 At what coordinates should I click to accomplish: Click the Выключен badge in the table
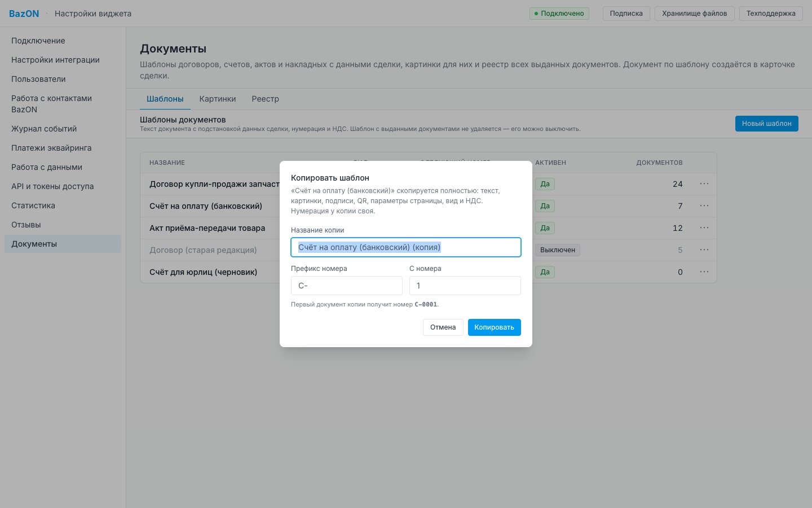point(558,250)
